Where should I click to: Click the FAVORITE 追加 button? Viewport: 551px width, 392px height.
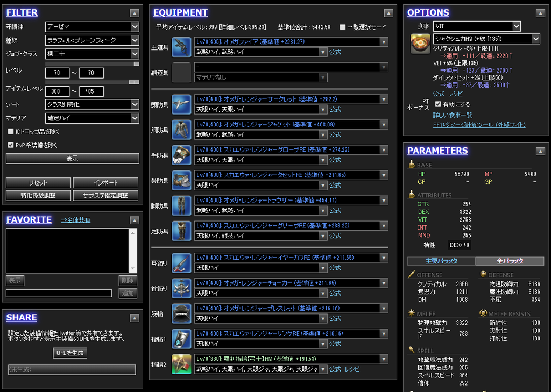point(128,293)
